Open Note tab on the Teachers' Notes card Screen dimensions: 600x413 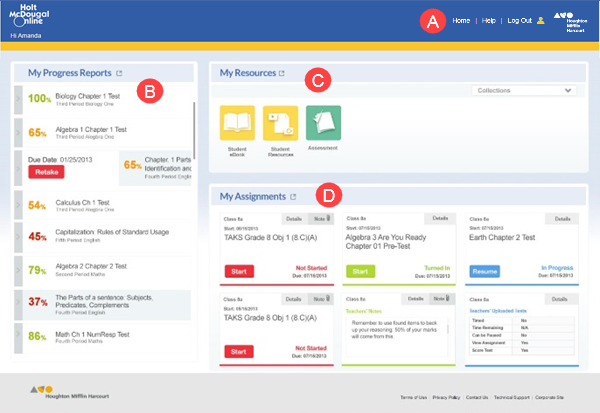click(x=442, y=299)
